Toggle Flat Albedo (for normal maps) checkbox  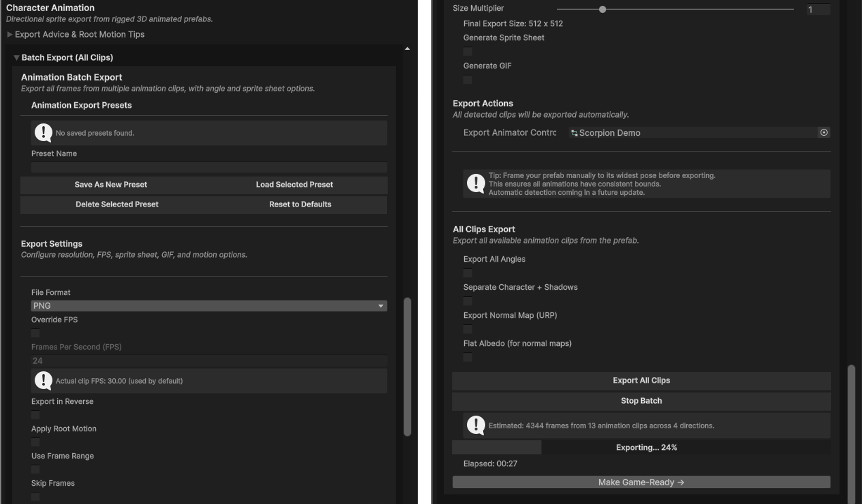[468, 357]
